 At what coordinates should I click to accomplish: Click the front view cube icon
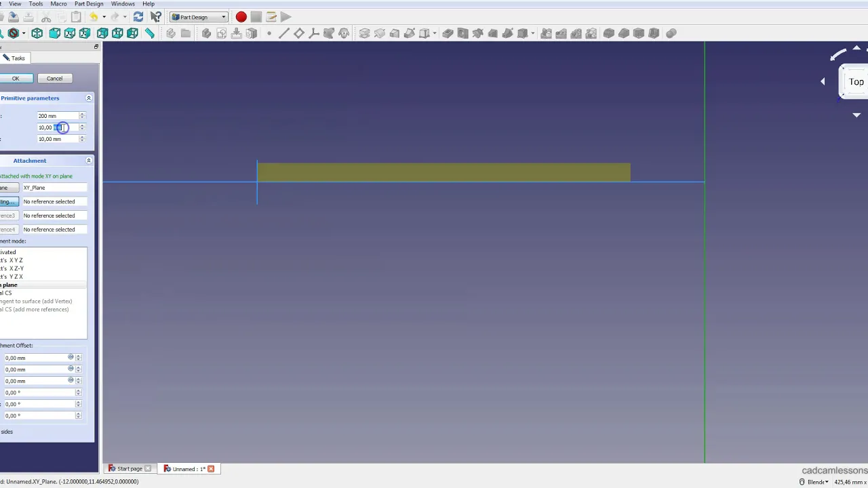55,33
